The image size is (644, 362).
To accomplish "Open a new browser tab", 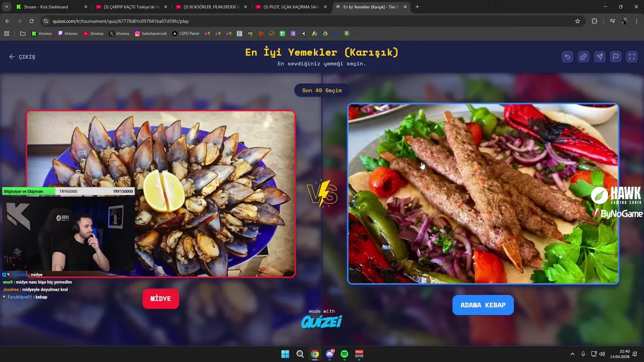I will [x=417, y=7].
